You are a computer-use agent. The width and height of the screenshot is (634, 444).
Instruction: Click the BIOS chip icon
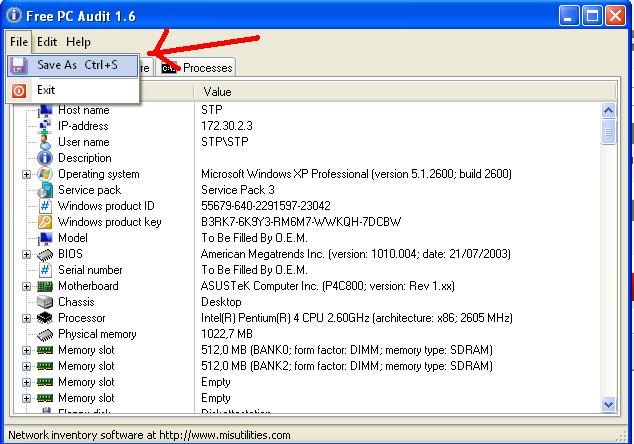point(45,254)
